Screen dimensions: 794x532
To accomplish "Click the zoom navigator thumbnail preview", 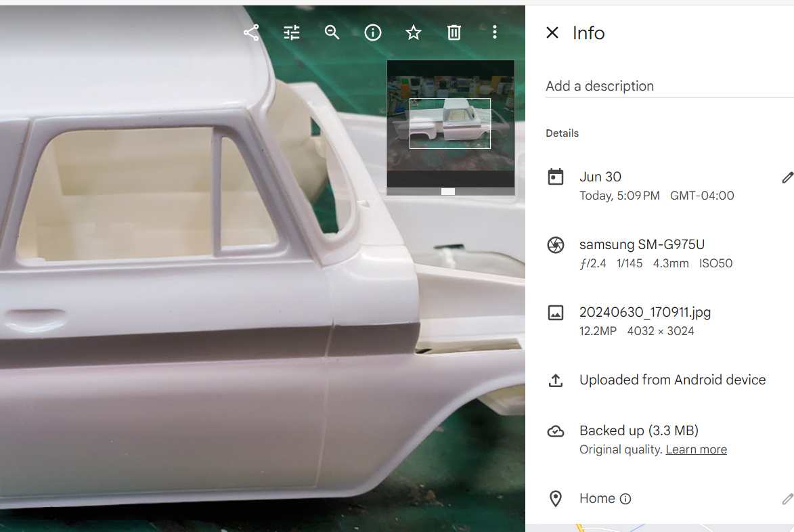I will click(451, 123).
